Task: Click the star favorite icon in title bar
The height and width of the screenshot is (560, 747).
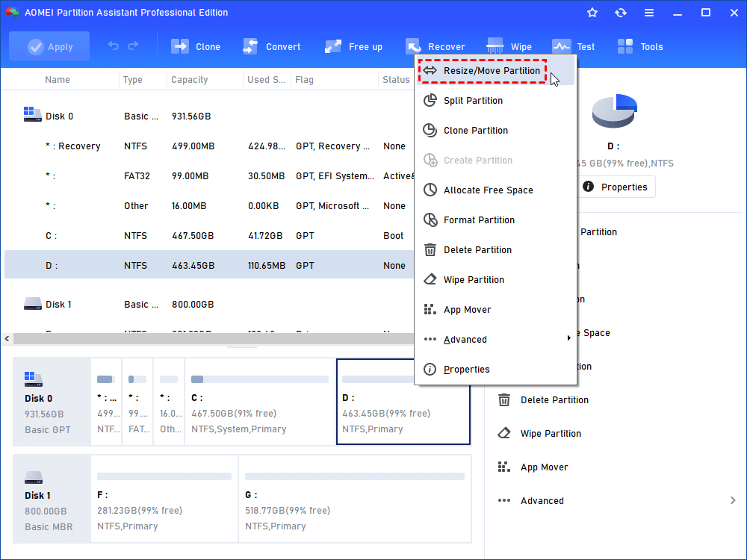Action: [592, 13]
